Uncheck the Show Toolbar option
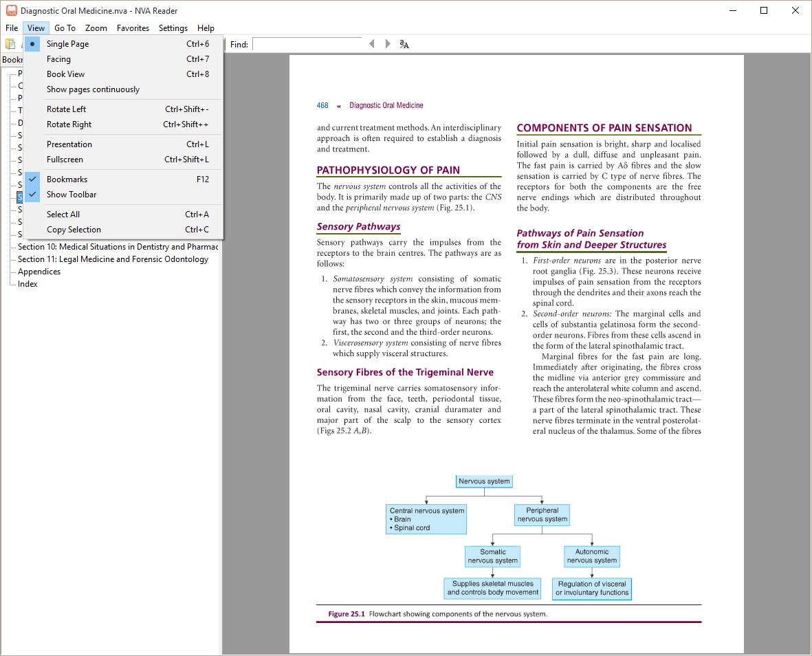The image size is (812, 656). [72, 195]
